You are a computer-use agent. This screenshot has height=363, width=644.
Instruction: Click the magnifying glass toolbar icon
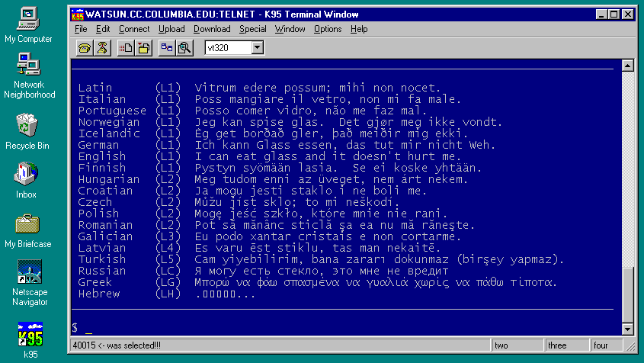tap(184, 48)
